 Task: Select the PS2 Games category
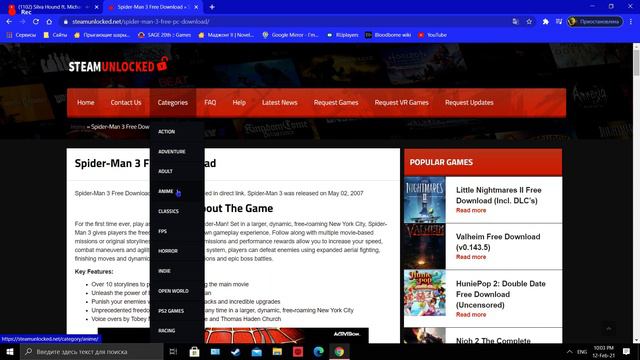pos(171,311)
